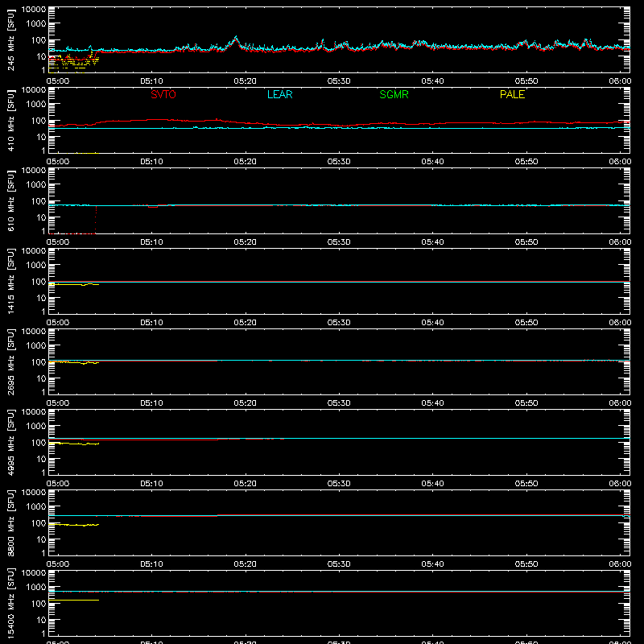Screen dimensions: 644x644
Task: Click the 05:30 time label below the 410 MHz plot
Action: click(x=339, y=162)
